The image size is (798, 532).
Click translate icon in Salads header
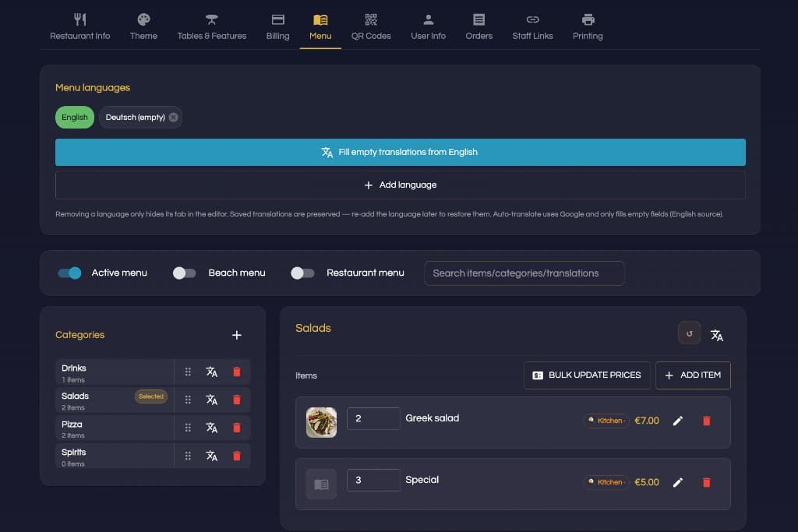[717, 335]
